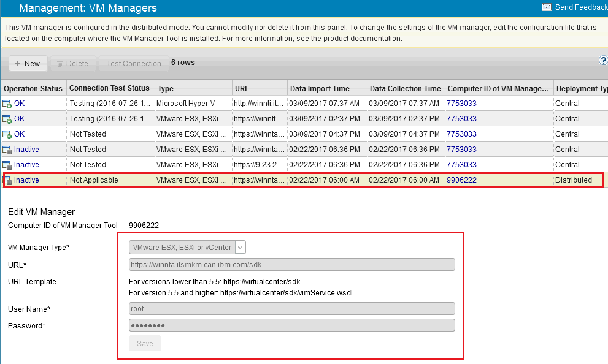Select the https://9.23.2... URL cell
This screenshot has height=364, width=608.
pos(260,165)
